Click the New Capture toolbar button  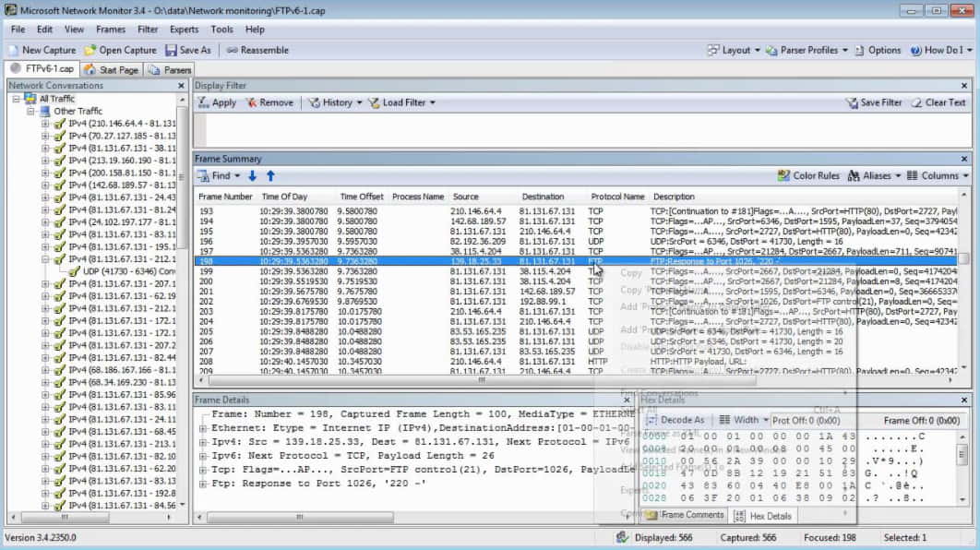tap(42, 50)
